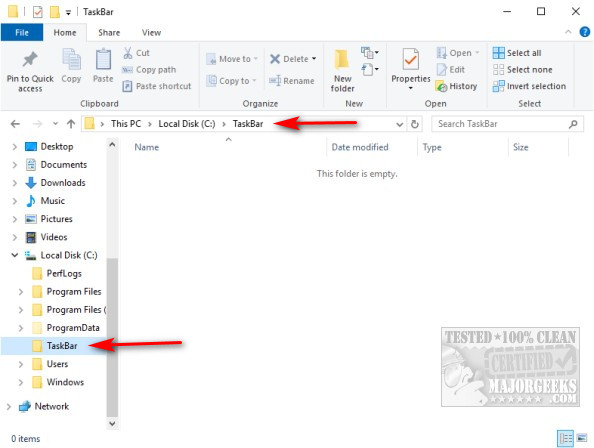Switch to Large icons view in status bar
The height and width of the screenshot is (448, 594).
coord(581,439)
